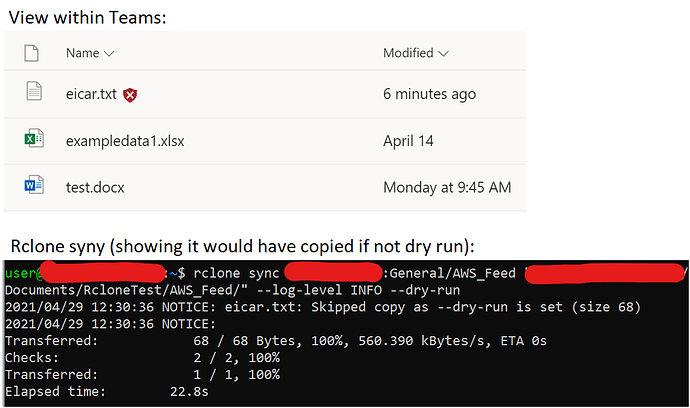690x408 pixels.
Task: Click the Word icon for test.docx
Action: coord(34,185)
